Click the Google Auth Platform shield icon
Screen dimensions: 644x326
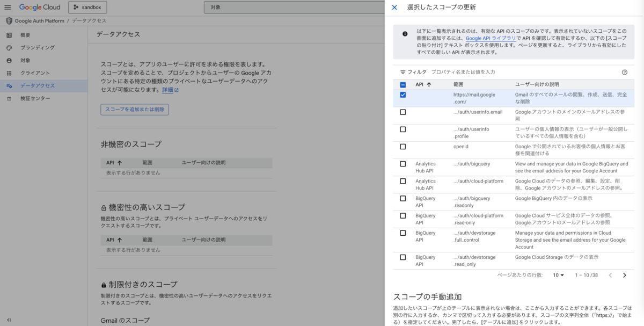pos(9,20)
